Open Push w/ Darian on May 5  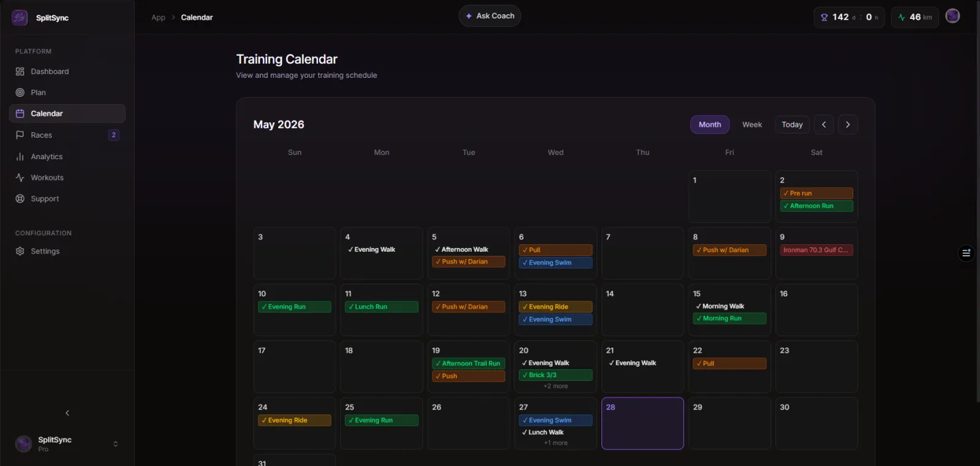point(469,261)
